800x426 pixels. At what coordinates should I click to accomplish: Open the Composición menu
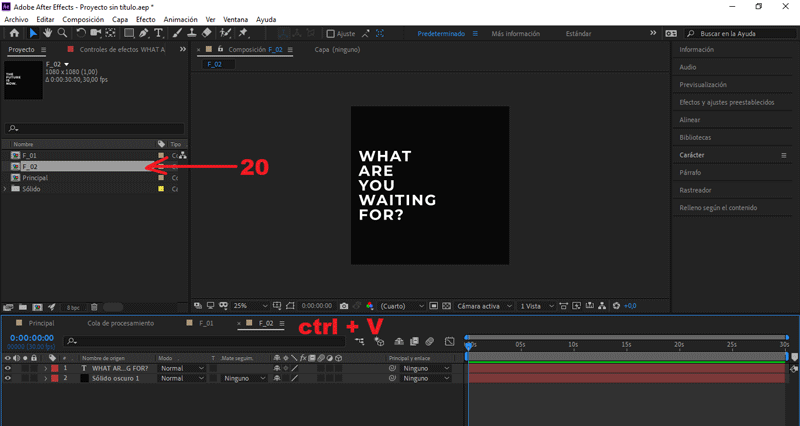click(83, 19)
